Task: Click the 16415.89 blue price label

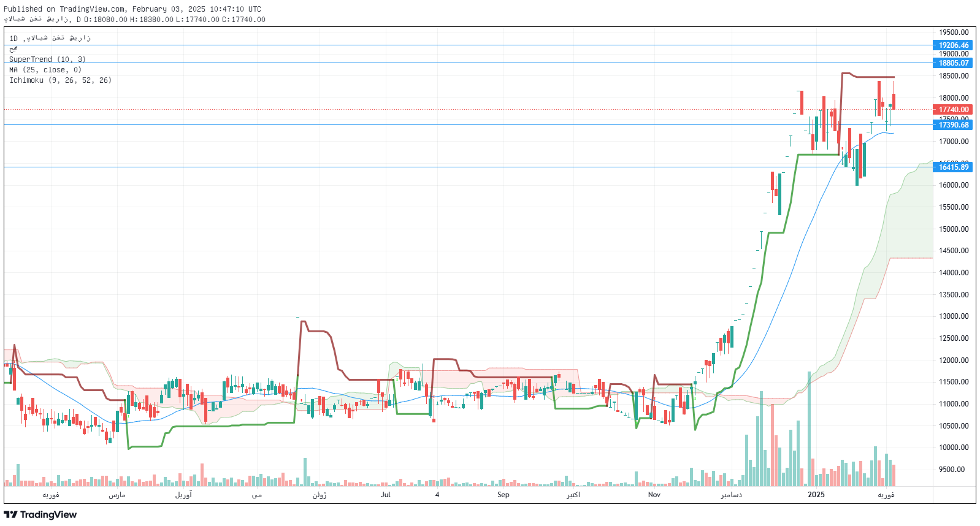Action: (x=954, y=167)
